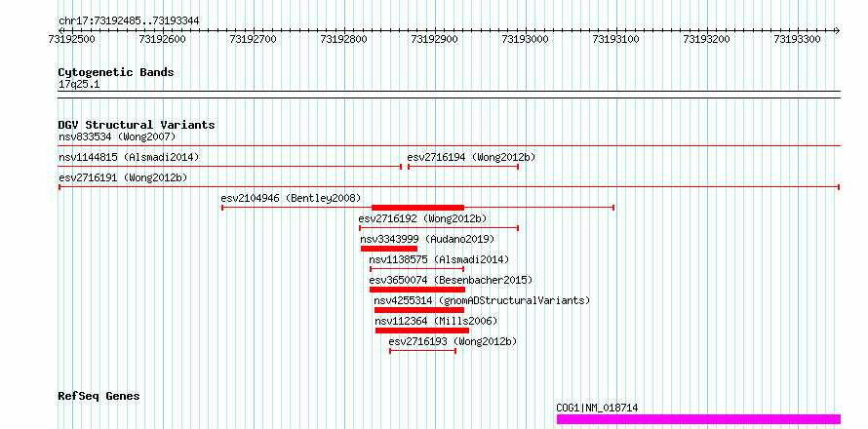Screen dimensions: 868x429
Task: Select variant label esv2104946 (Bentley2008)
Action: pyautogui.click(x=291, y=198)
